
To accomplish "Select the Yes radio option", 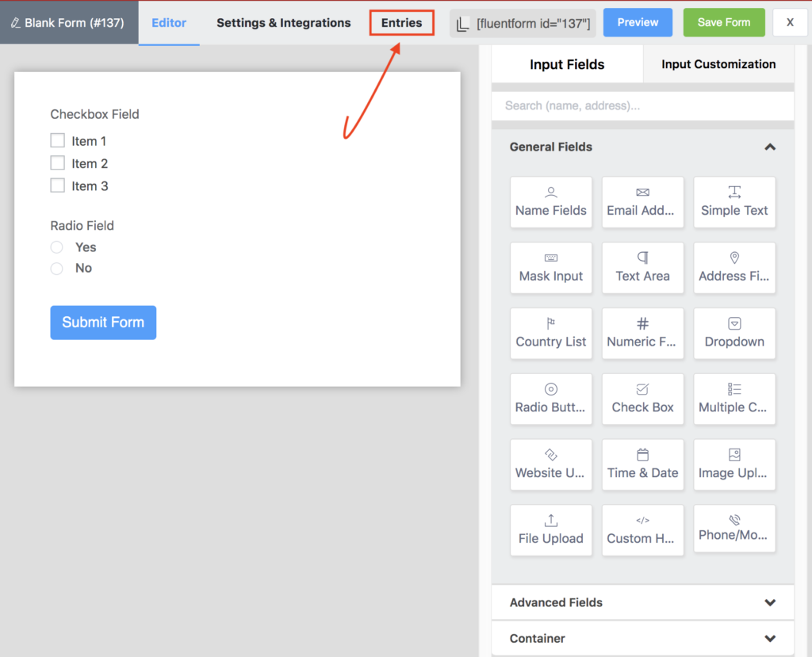I will (56, 246).
